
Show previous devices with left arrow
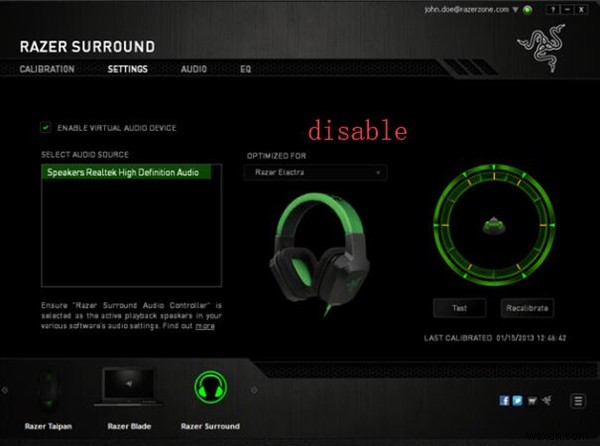[x=5, y=390]
